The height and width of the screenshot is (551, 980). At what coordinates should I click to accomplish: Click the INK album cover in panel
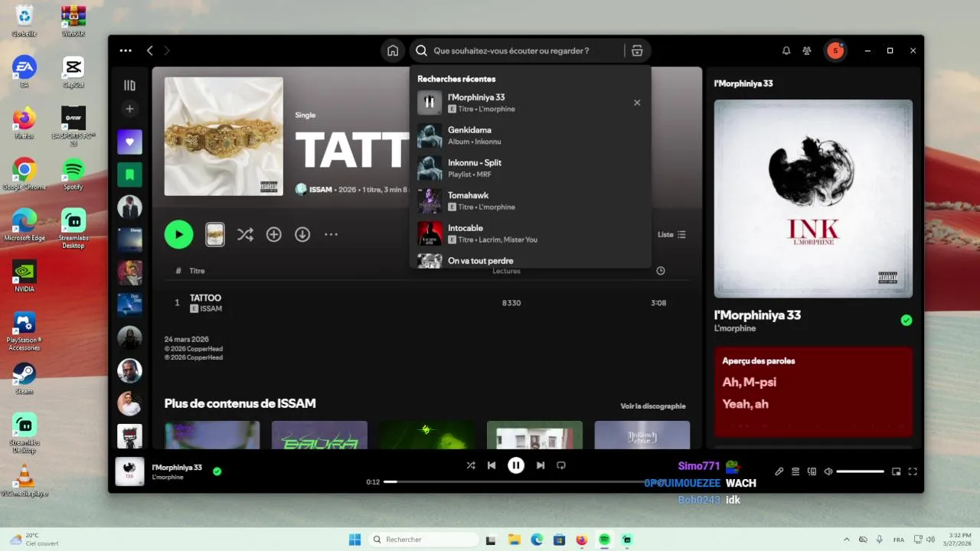(813, 198)
